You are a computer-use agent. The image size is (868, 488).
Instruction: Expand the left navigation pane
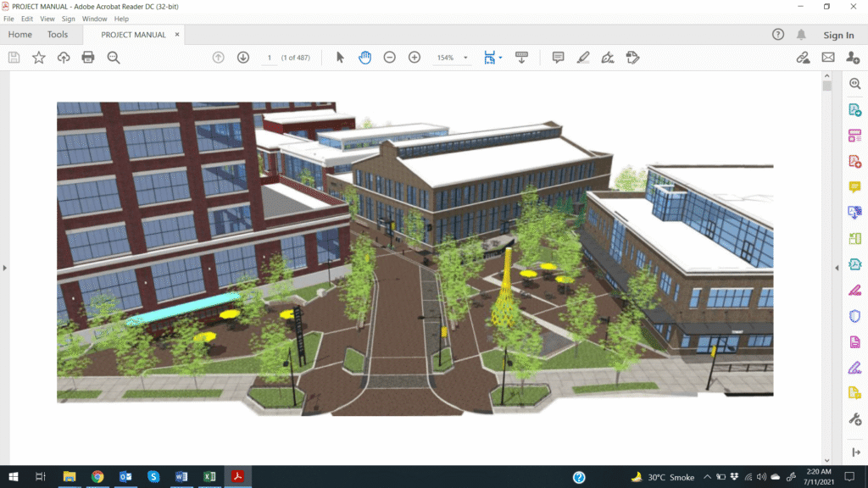4,268
